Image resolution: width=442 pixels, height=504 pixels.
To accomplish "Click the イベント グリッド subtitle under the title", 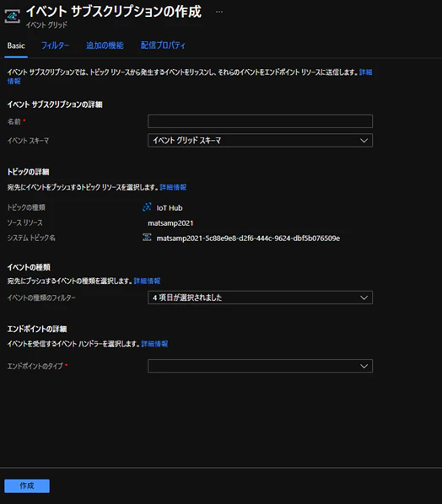I will (x=46, y=24).
